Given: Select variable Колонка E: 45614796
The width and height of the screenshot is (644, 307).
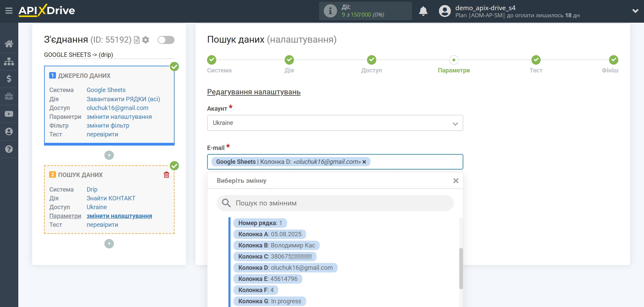Looking at the screenshot, I should click(268, 279).
